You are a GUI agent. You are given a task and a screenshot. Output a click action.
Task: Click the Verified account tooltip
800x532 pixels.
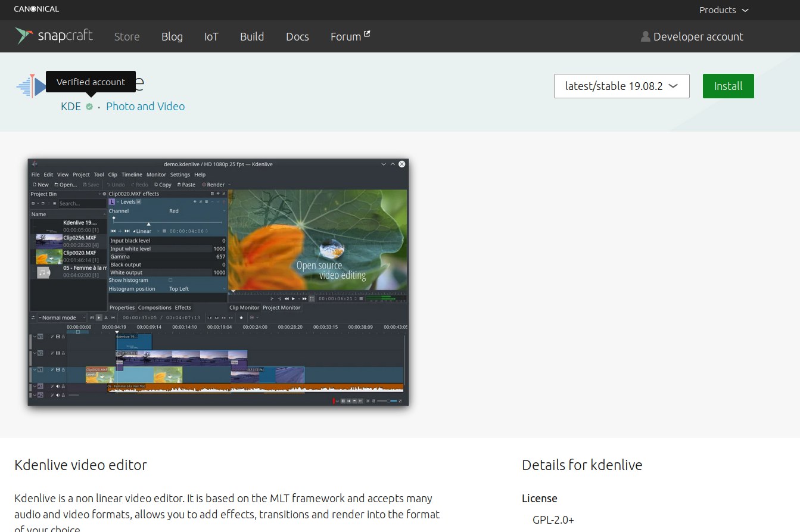pyautogui.click(x=91, y=82)
